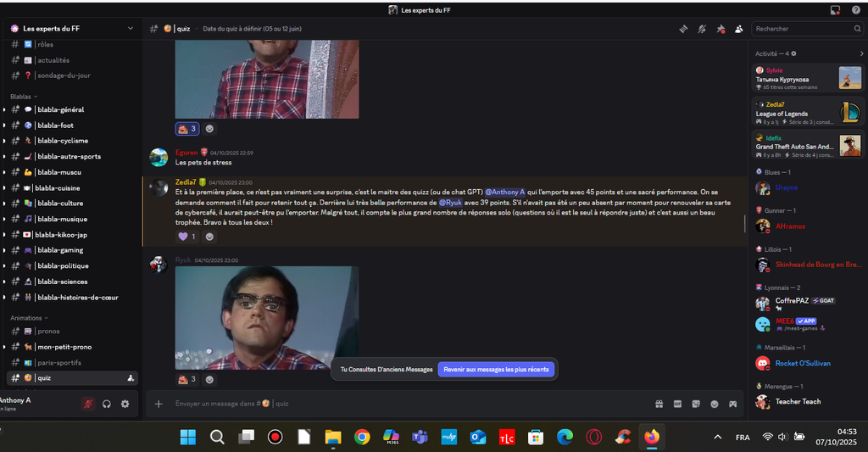Image resolution: width=868 pixels, height=452 pixels.
Task: Toggle the 3-count reaction under top image
Action: 187,129
